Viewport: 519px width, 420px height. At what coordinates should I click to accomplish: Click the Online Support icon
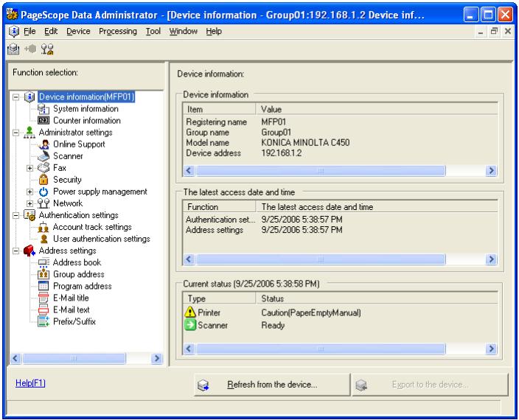tap(43, 144)
